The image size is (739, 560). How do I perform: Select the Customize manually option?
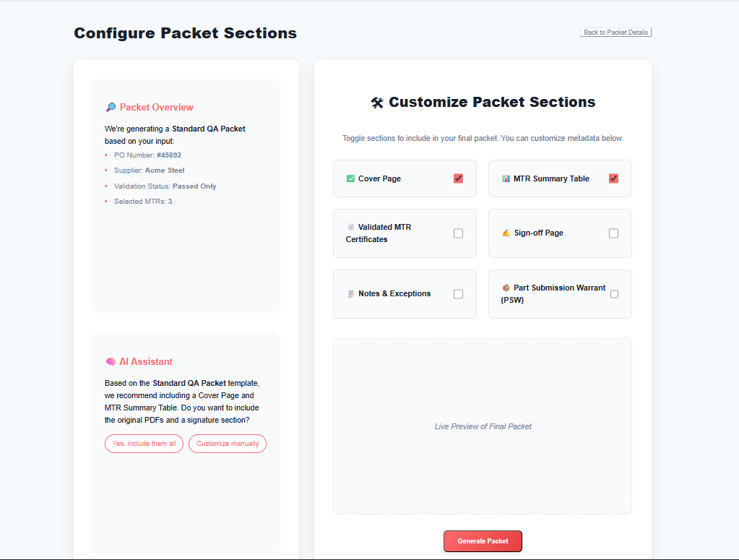coord(228,444)
